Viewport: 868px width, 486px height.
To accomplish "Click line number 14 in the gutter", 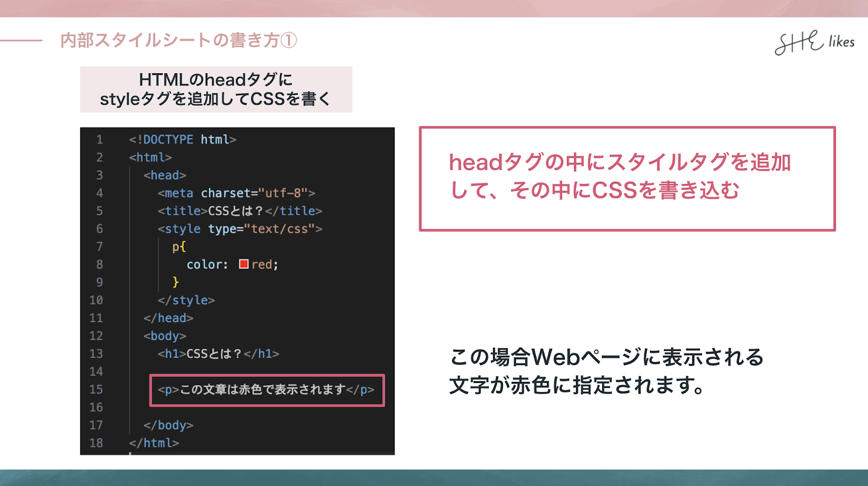I will pos(96,372).
